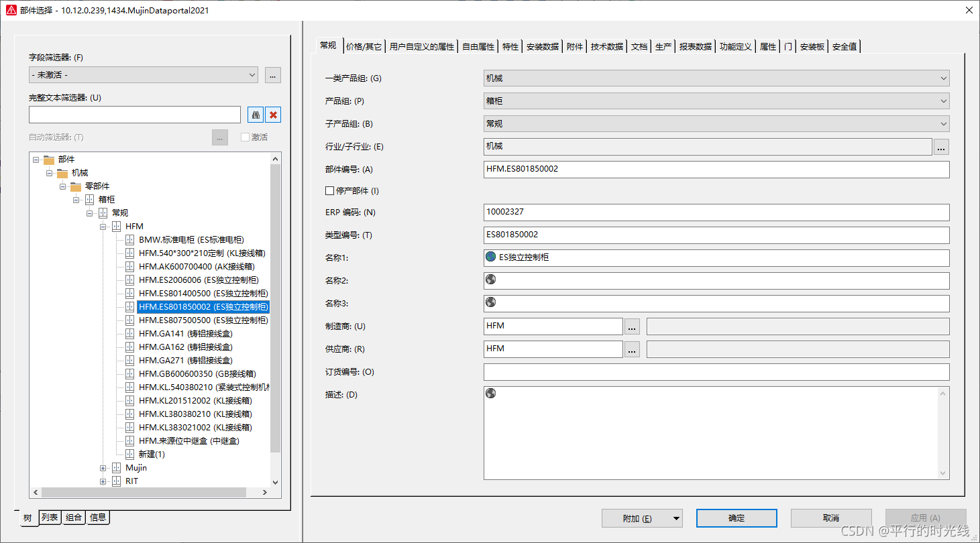
Task: Click icon beside RIT tree node
Action: click(116, 481)
